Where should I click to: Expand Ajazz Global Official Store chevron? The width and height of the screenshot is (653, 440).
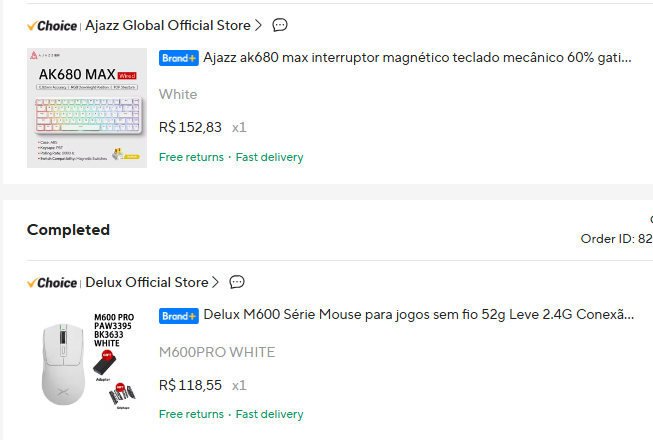click(259, 25)
